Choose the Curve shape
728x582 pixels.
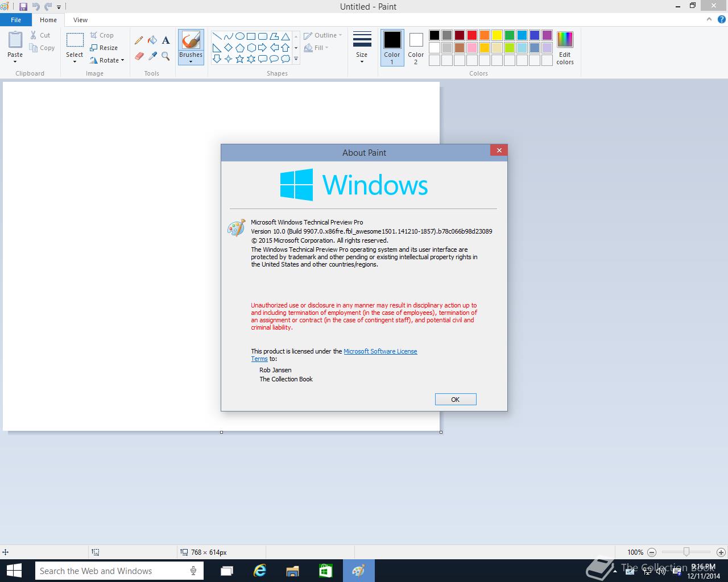pos(228,36)
